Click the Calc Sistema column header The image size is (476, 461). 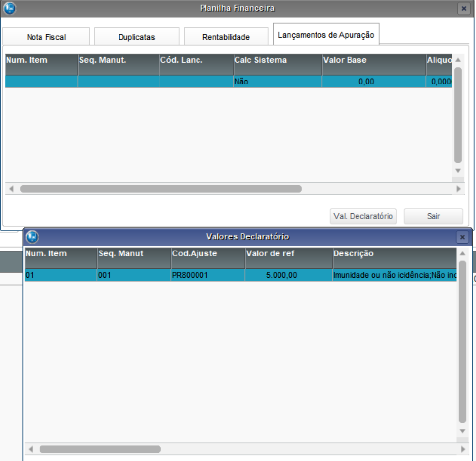pos(278,65)
